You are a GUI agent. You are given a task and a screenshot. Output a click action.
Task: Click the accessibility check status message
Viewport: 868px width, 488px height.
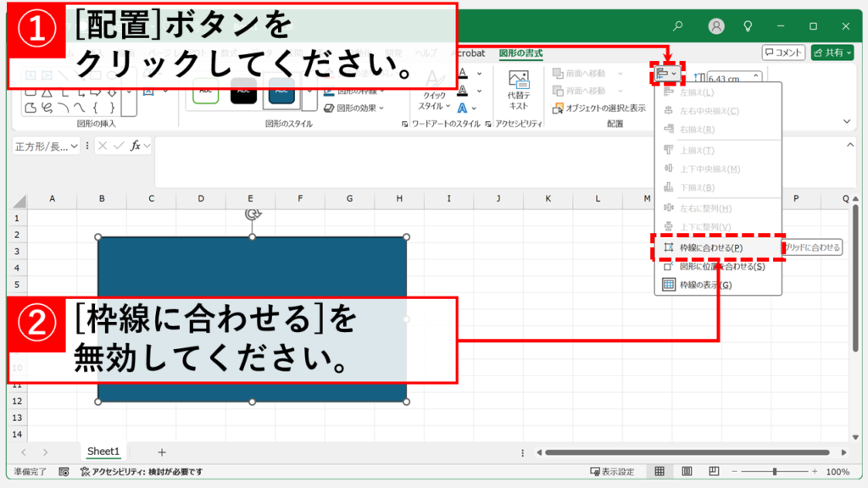(142, 471)
